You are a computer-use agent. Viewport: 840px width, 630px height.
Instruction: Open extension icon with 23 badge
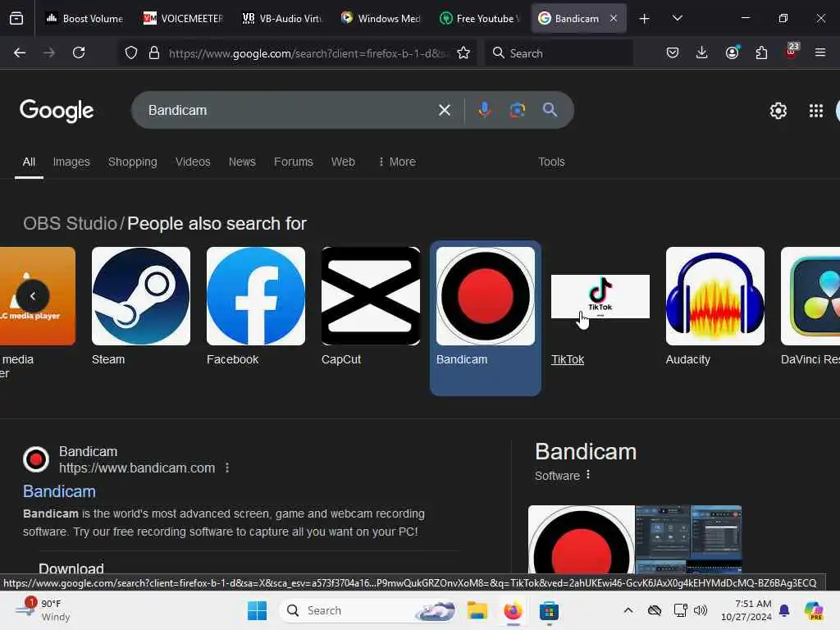click(792, 52)
